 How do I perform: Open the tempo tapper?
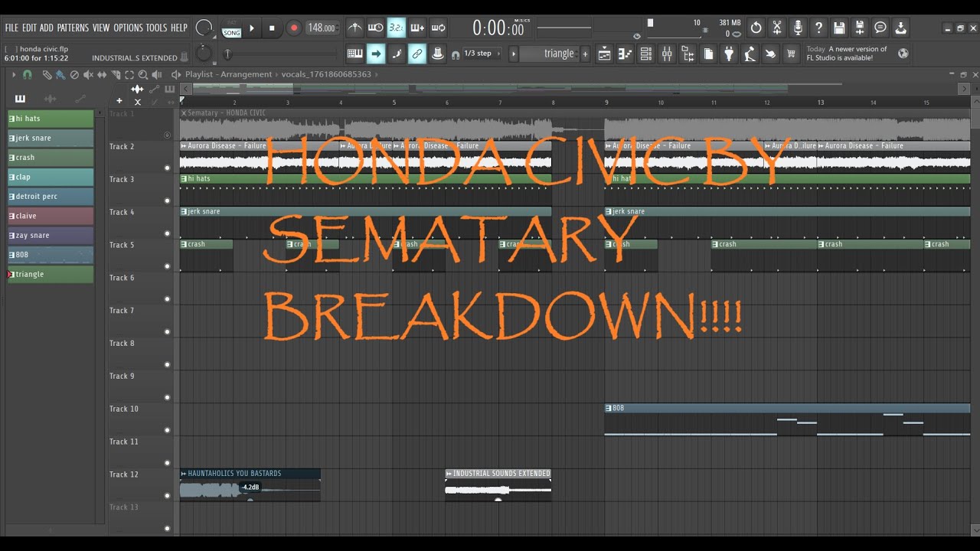coord(750,54)
